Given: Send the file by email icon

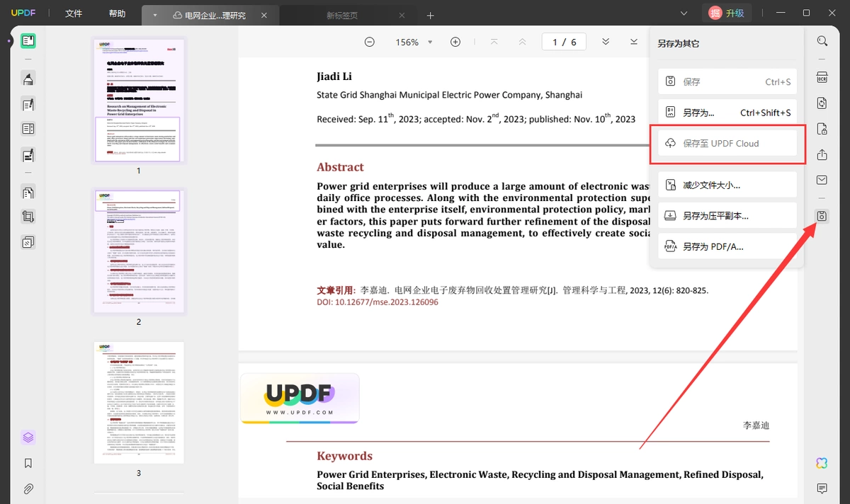Looking at the screenshot, I should pos(822,181).
